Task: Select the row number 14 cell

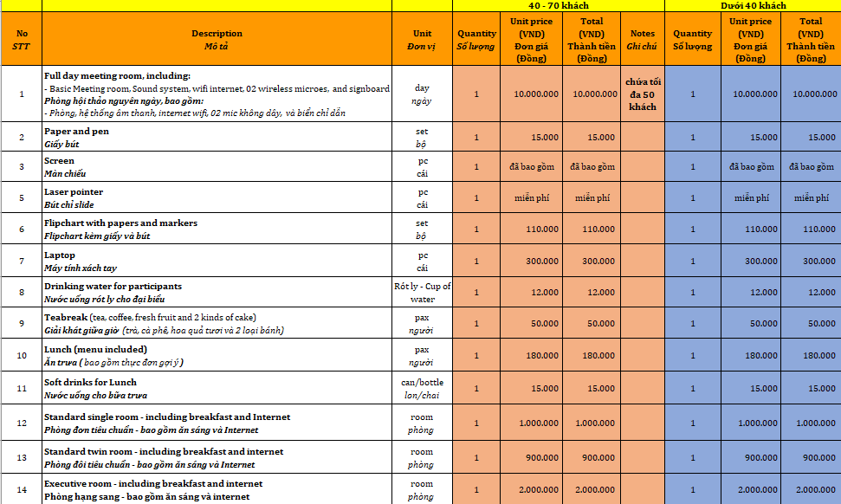Action: click(x=22, y=489)
